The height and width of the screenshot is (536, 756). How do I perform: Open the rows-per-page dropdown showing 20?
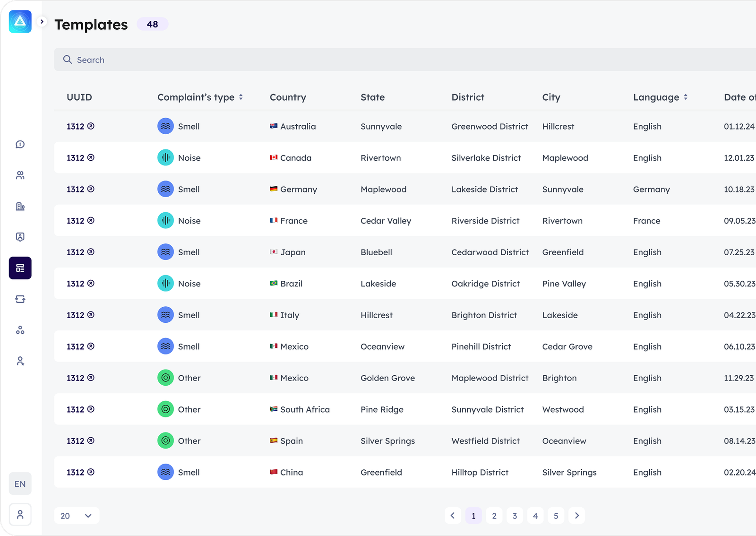(x=77, y=516)
